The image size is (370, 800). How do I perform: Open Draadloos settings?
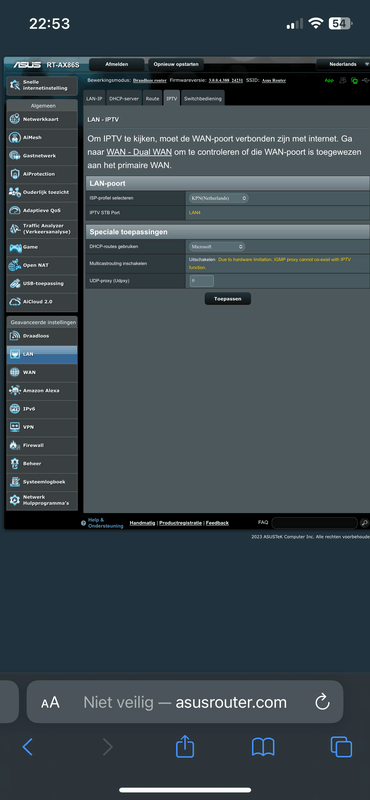click(x=42, y=336)
